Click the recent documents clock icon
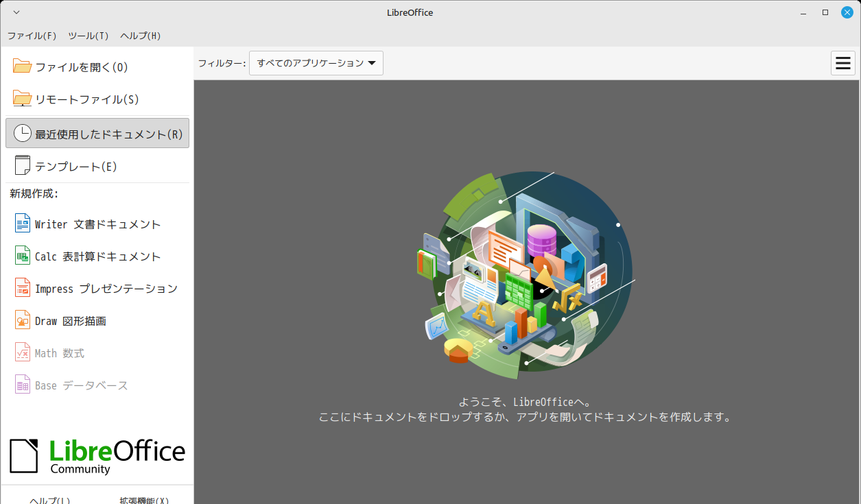861x504 pixels. tap(23, 134)
